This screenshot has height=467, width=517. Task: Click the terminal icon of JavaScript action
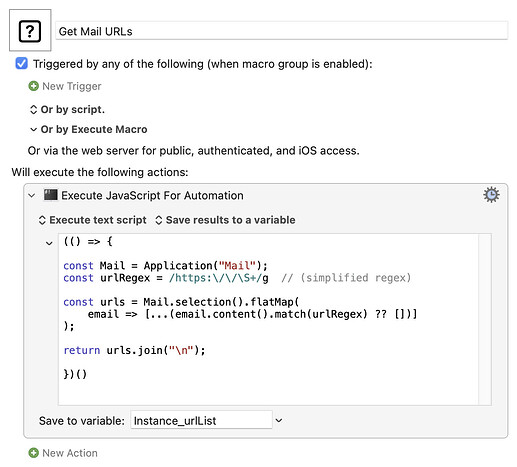click(x=51, y=195)
